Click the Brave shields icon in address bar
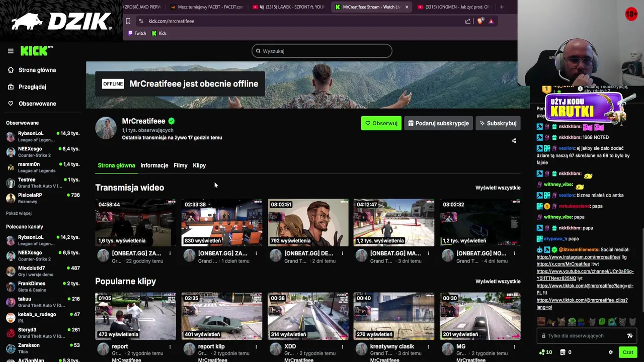Screen dimensions: 644x362 point(480,21)
